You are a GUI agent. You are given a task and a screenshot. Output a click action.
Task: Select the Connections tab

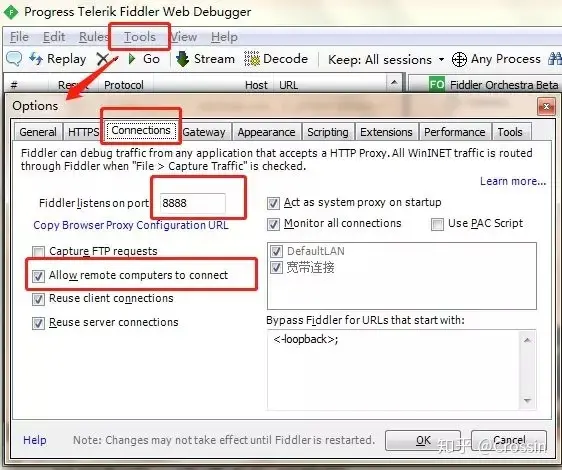[141, 130]
